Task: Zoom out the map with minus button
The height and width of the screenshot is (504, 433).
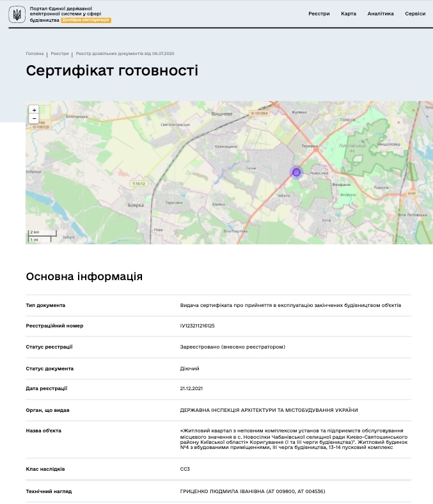Action: [x=34, y=118]
